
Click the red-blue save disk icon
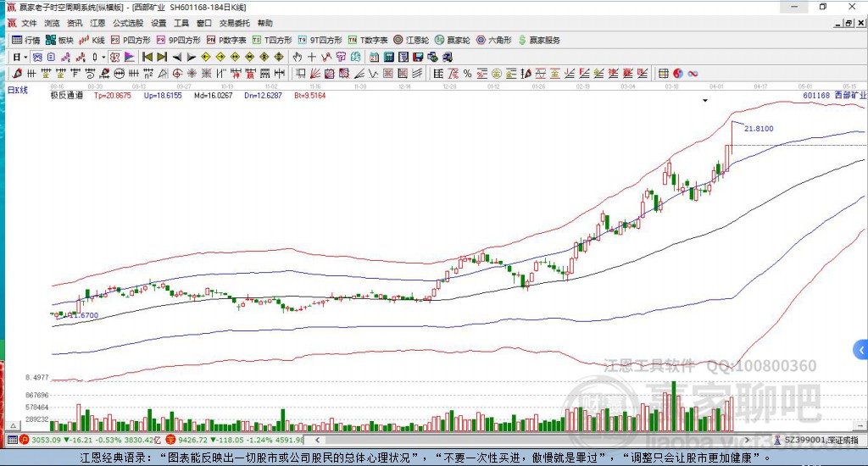418,57
